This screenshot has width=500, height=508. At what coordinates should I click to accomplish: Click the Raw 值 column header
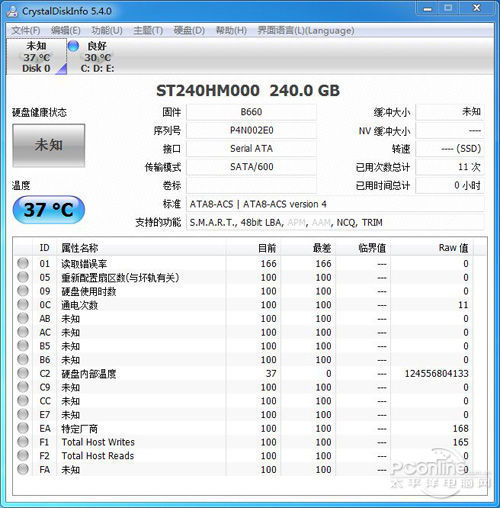click(x=432, y=248)
